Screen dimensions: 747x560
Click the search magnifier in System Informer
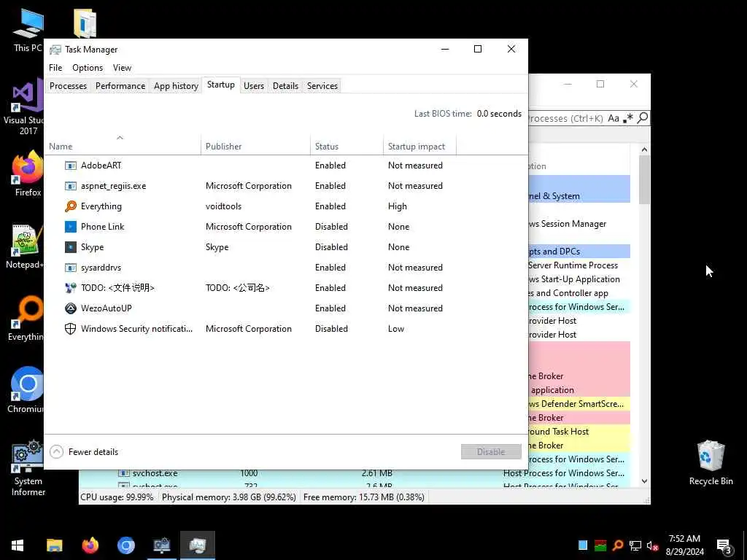[x=643, y=117]
